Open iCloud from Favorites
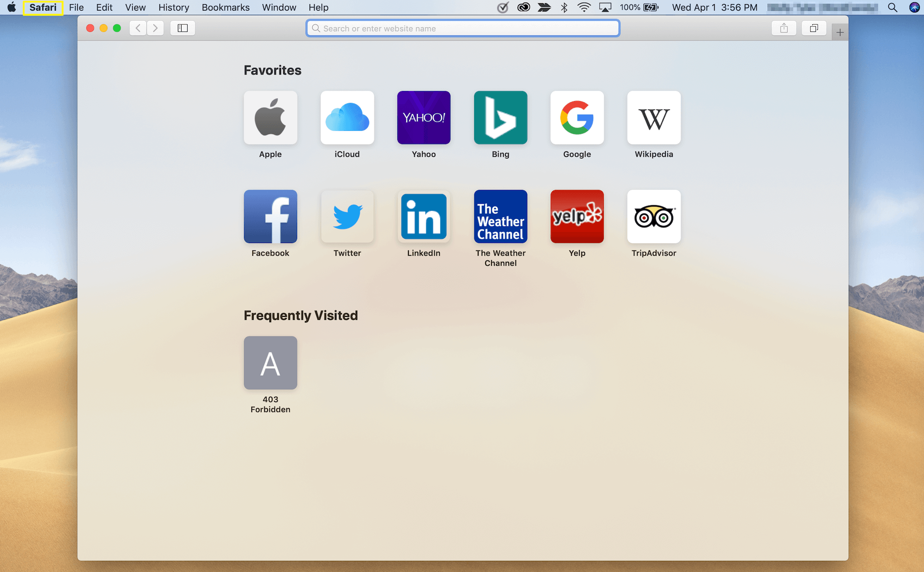This screenshot has height=572, width=924. pos(346,118)
